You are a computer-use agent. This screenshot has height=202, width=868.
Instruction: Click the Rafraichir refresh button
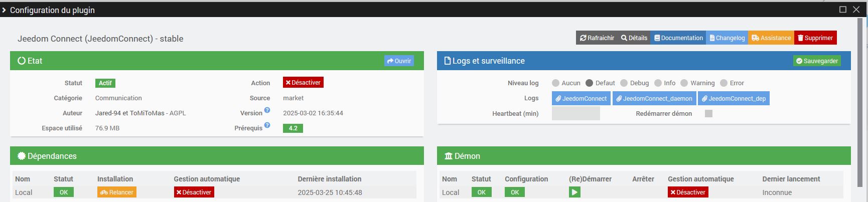pos(597,38)
